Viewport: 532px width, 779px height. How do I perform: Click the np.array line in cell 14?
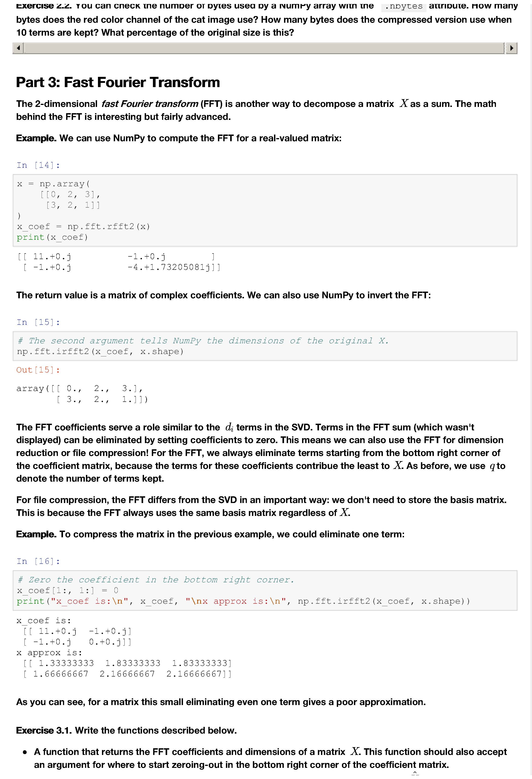coord(54,184)
